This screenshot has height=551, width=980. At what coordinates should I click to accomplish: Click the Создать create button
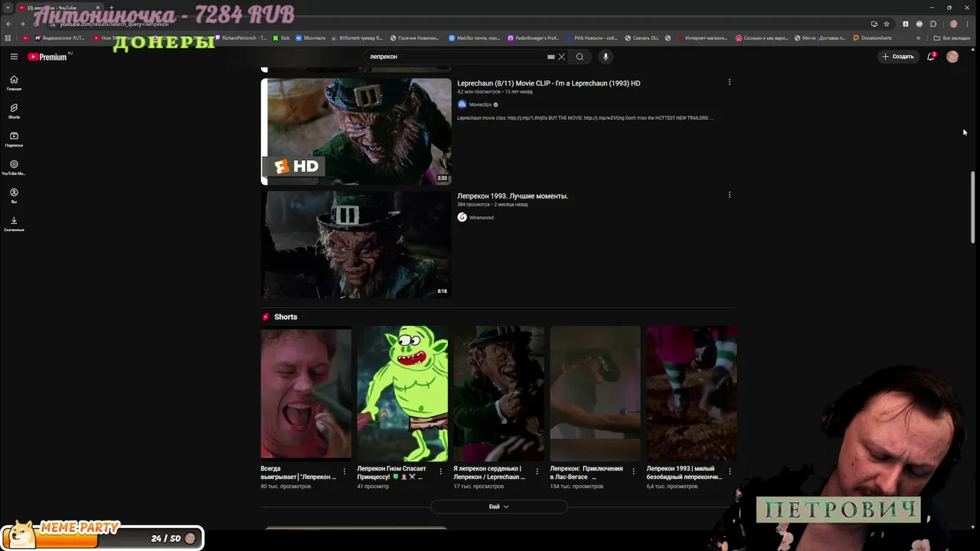click(x=898, y=57)
